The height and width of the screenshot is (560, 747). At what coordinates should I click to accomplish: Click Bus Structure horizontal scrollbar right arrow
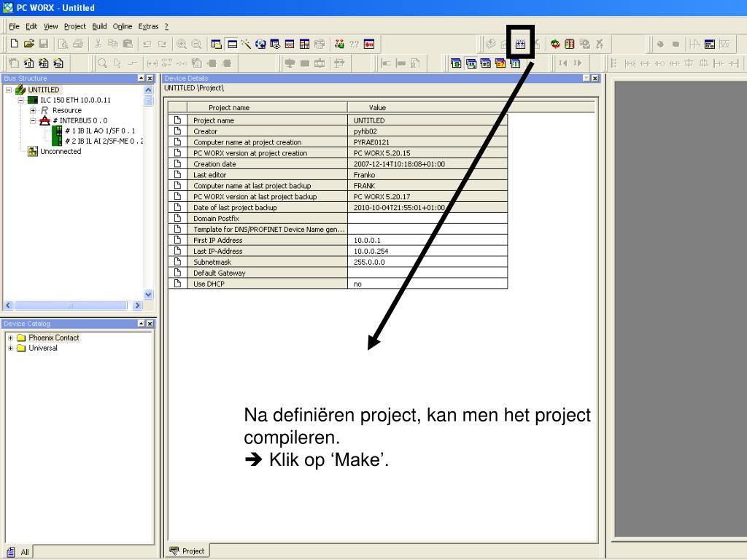(137, 306)
